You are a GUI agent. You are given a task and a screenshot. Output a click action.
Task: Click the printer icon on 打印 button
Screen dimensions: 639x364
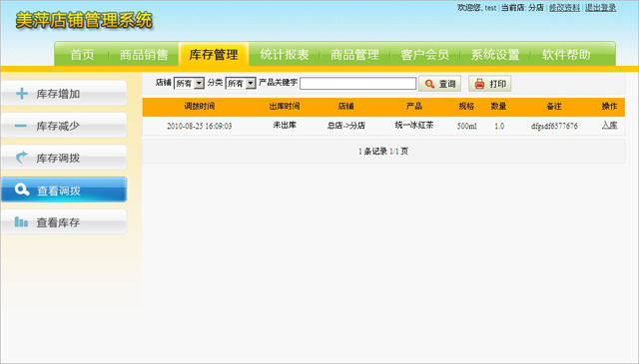click(x=479, y=84)
